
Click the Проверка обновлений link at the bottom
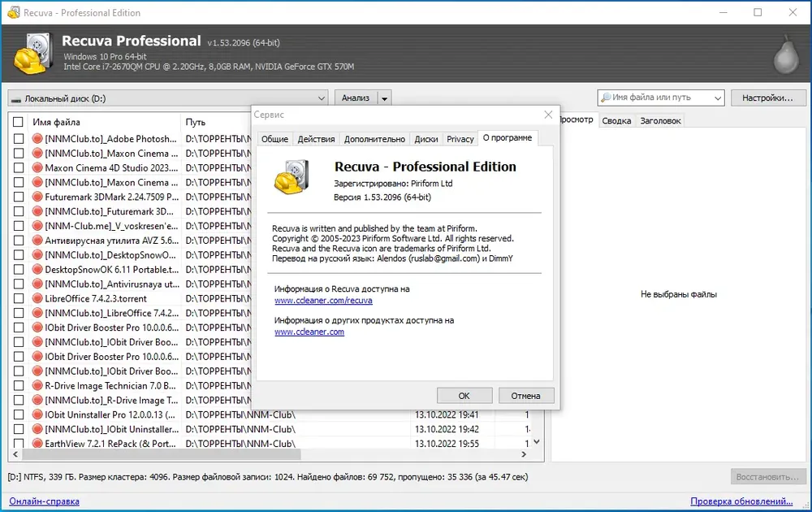point(741,501)
